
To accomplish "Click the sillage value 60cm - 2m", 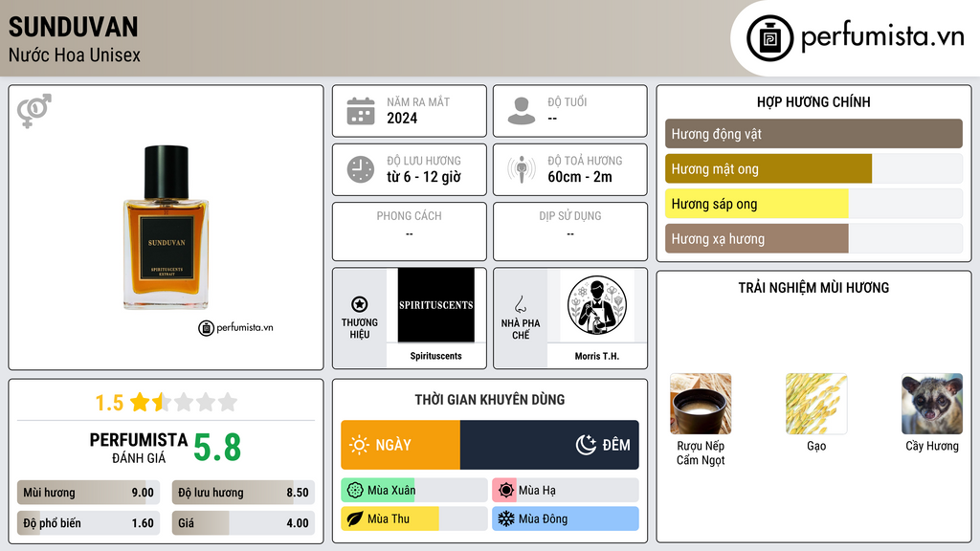I will [x=580, y=177].
